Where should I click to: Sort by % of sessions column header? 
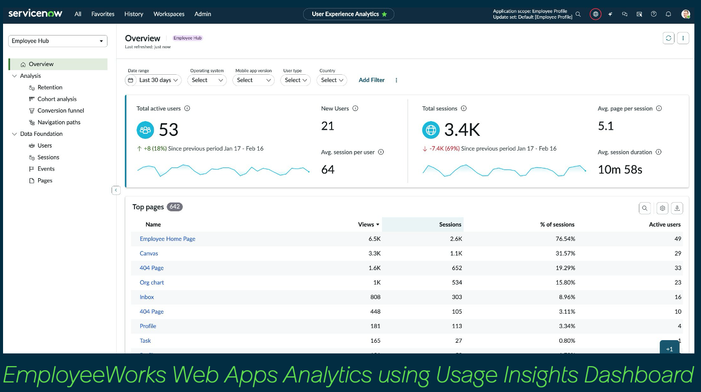tap(557, 225)
